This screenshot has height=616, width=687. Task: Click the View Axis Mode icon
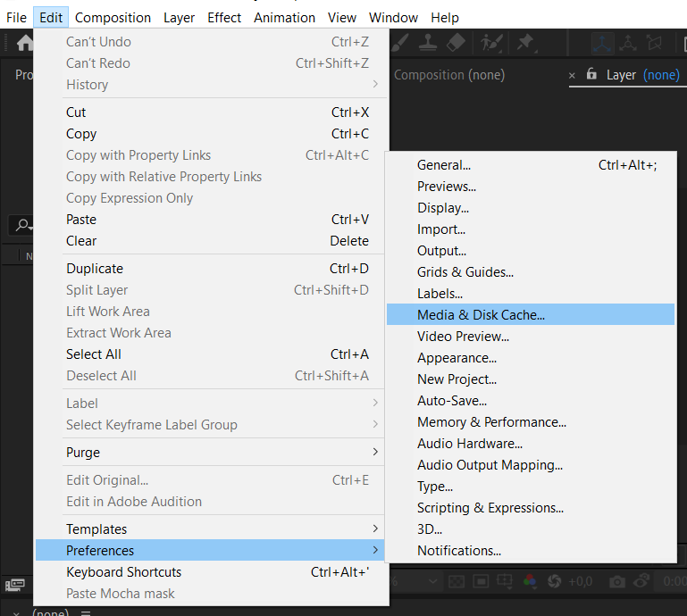pos(654,44)
